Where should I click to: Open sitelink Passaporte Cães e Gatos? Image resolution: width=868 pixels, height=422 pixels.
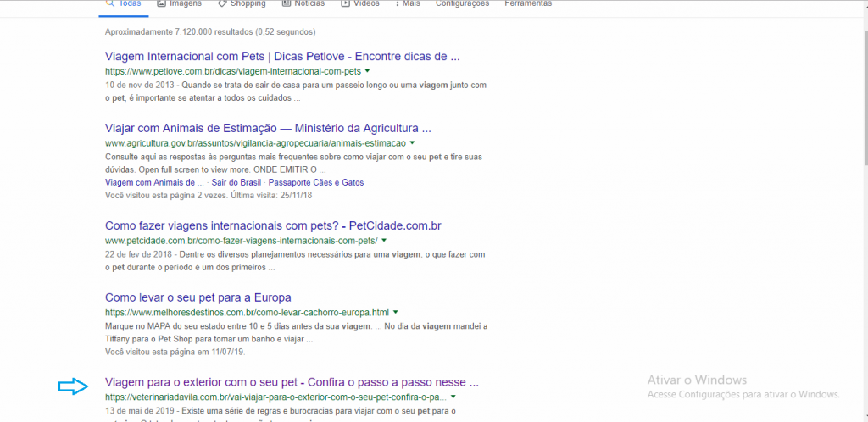point(316,182)
